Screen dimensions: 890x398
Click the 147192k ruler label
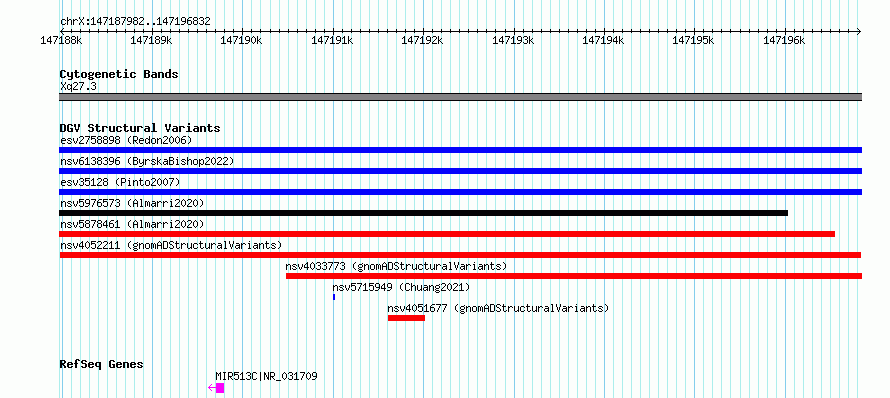423,40
